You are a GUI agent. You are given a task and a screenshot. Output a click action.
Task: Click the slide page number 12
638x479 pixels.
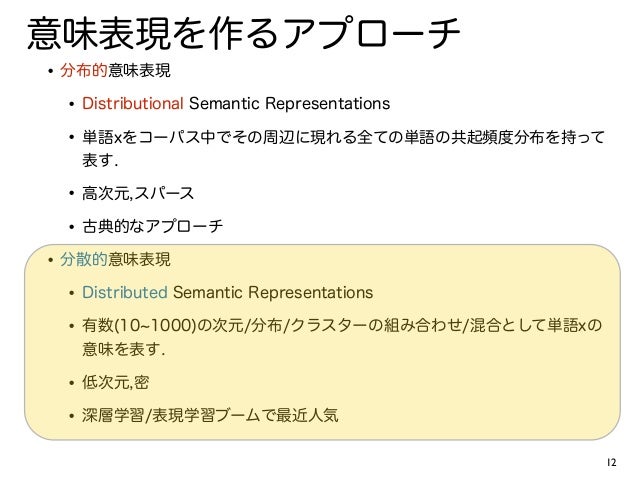[x=611, y=462]
